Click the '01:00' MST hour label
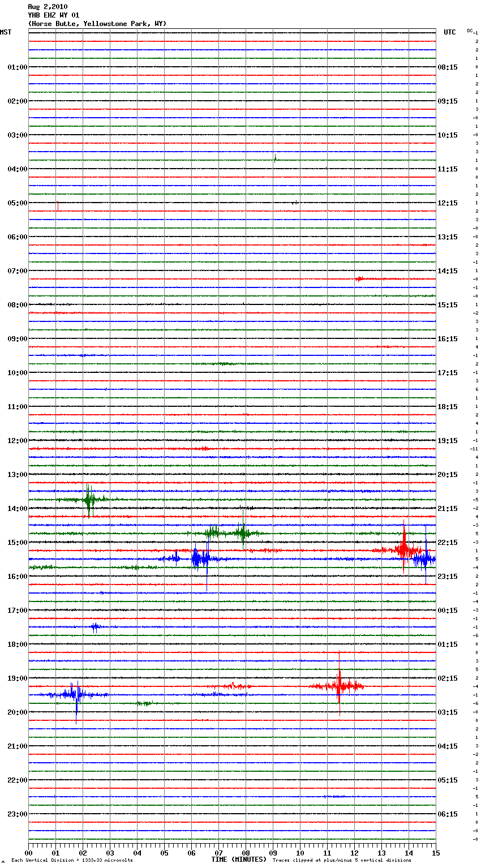 [18, 67]
